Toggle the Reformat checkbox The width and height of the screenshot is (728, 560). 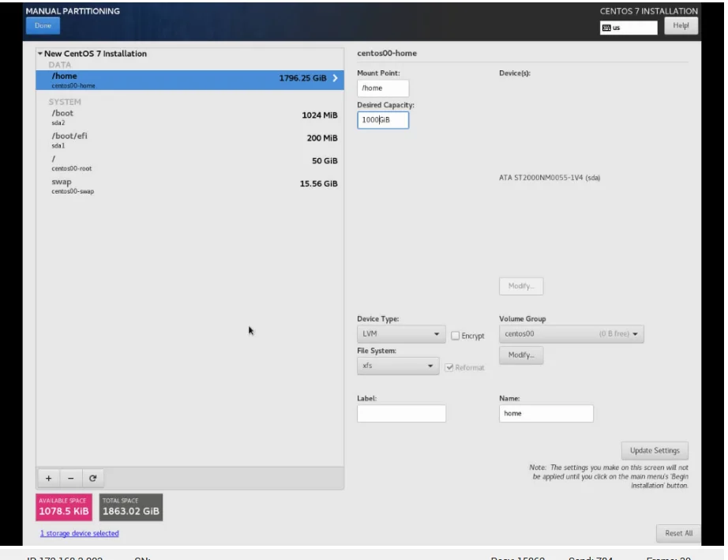point(449,367)
